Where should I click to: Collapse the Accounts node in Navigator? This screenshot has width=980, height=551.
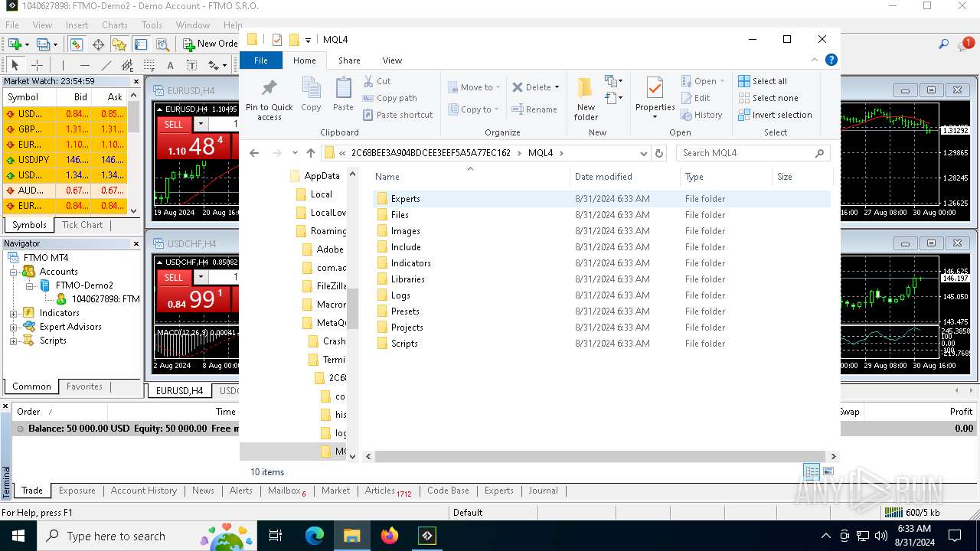(14, 272)
